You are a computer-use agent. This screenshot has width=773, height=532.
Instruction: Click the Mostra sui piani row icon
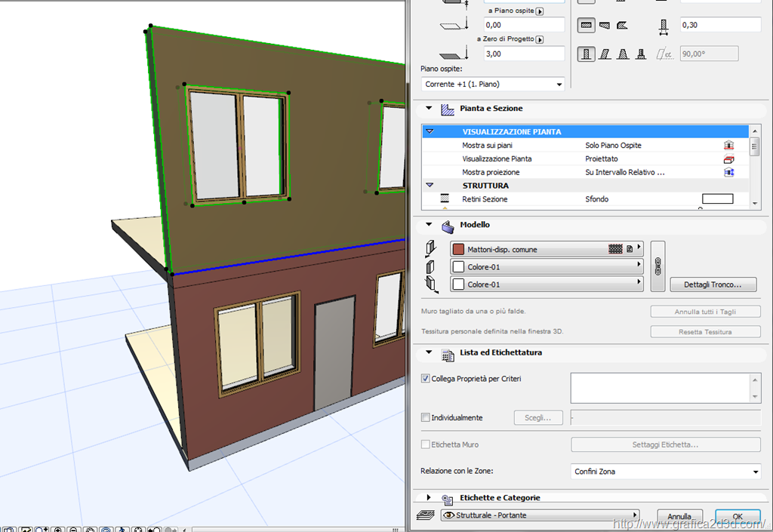(728, 146)
